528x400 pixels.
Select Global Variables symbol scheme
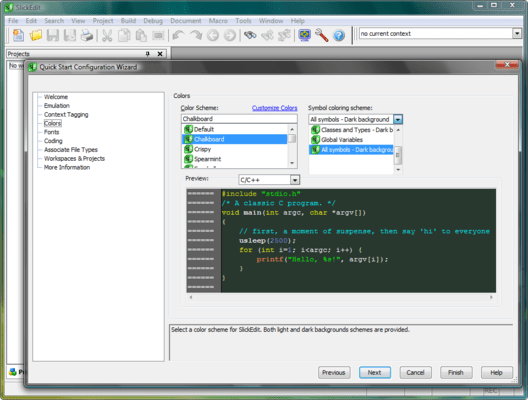(x=351, y=140)
